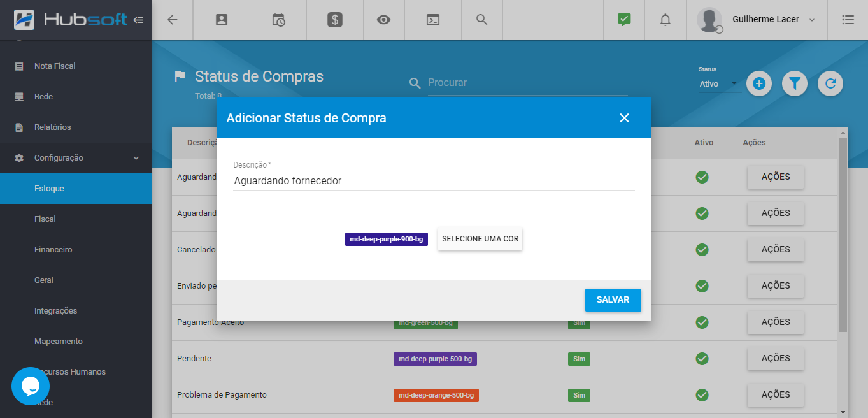Click the Ativo check of first row
Viewport: 868px width, 418px height.
(702, 177)
